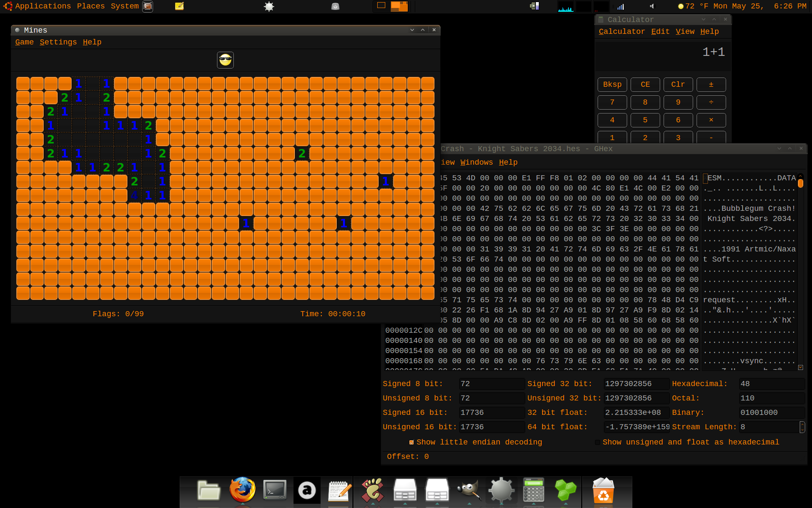Open the file manager folder dock icon
Viewport: 812px width, 508px height.
pos(209,490)
